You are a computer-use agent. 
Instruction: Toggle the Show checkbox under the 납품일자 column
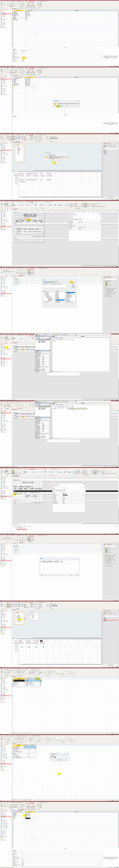[x=29, y=647]
